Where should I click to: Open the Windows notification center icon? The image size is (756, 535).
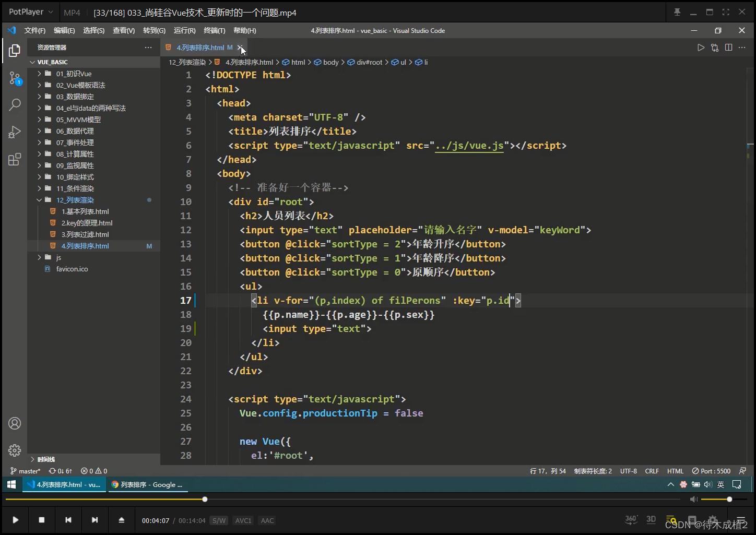(737, 484)
